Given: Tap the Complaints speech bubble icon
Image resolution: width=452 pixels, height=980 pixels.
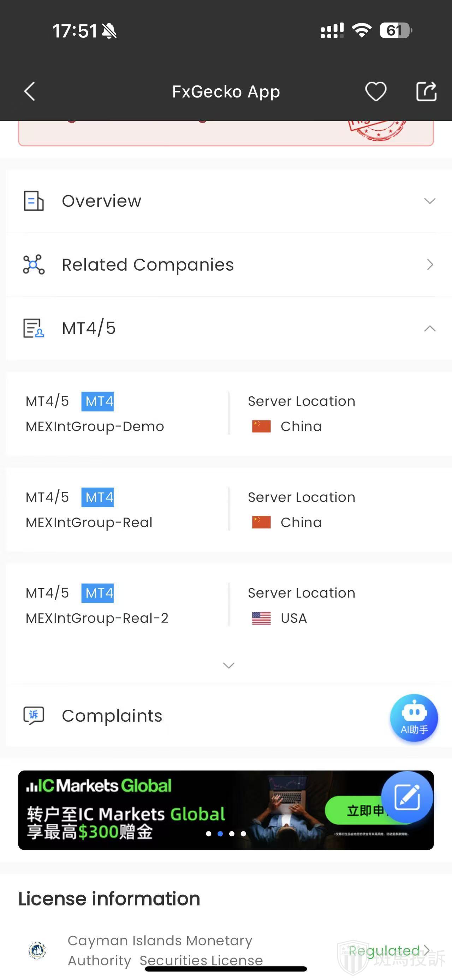Looking at the screenshot, I should [x=34, y=716].
